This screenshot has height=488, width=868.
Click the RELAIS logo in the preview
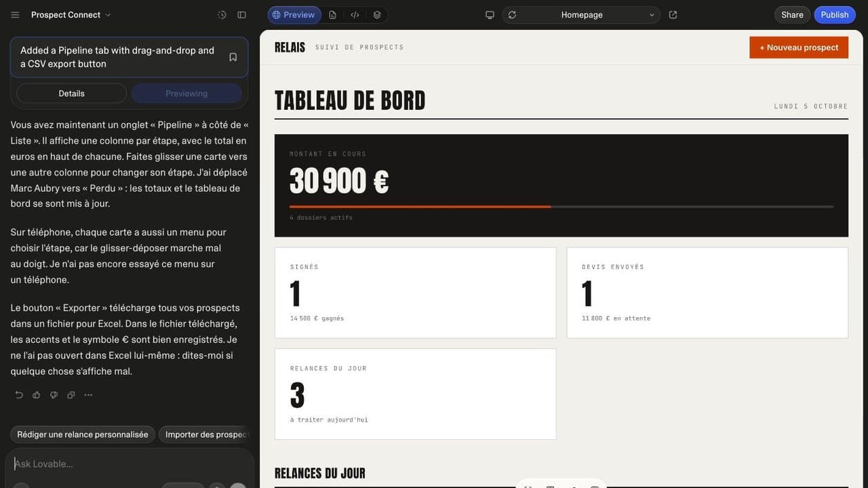[x=290, y=47]
